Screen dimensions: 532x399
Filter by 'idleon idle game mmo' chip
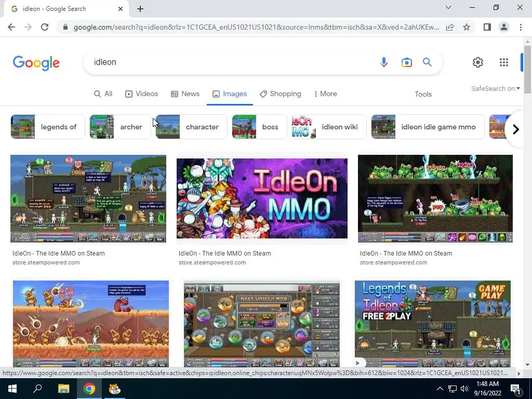click(428, 127)
